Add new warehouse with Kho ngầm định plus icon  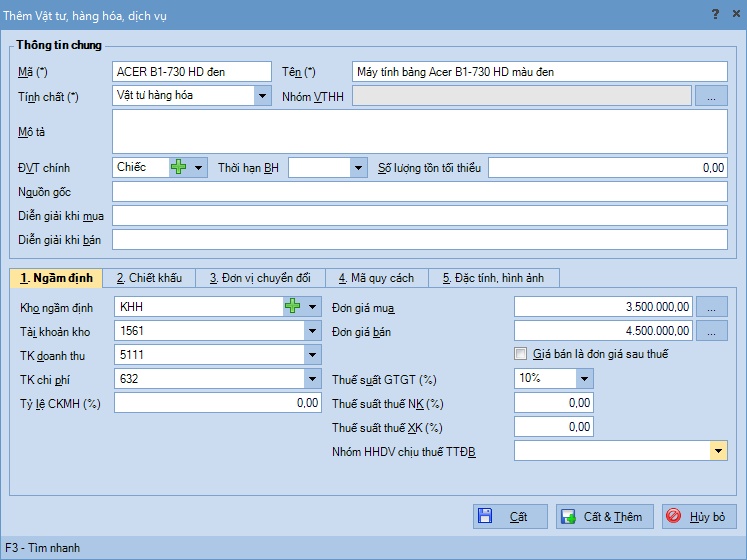coord(293,306)
